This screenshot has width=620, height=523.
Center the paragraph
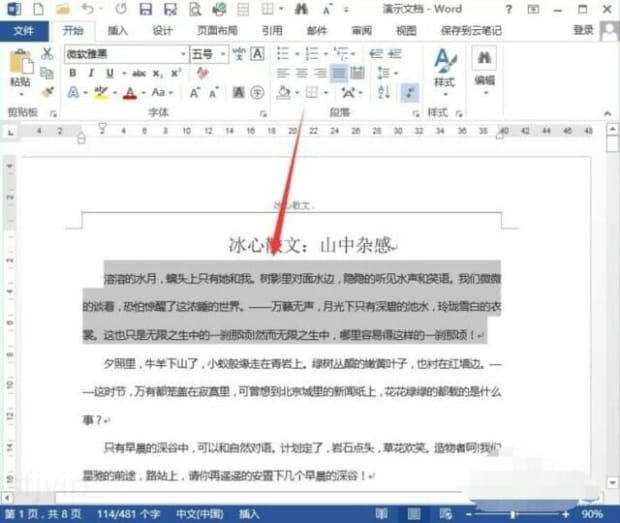tap(302, 73)
